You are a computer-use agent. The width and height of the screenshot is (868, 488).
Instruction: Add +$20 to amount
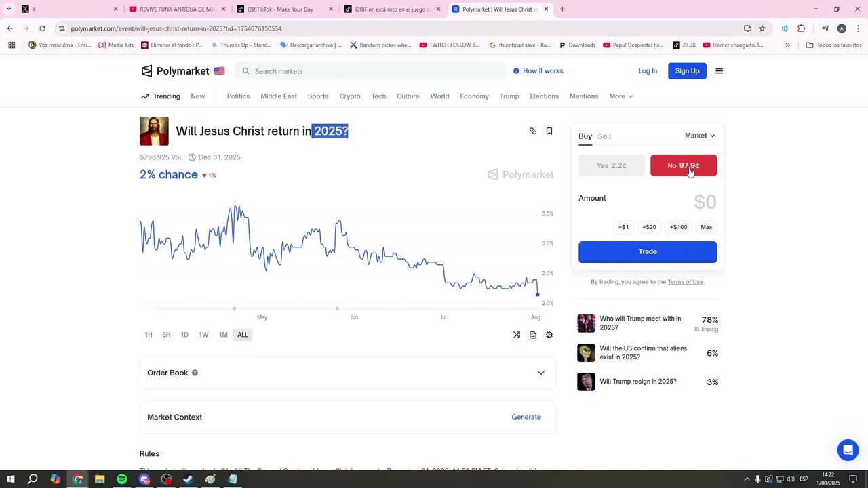pos(649,227)
